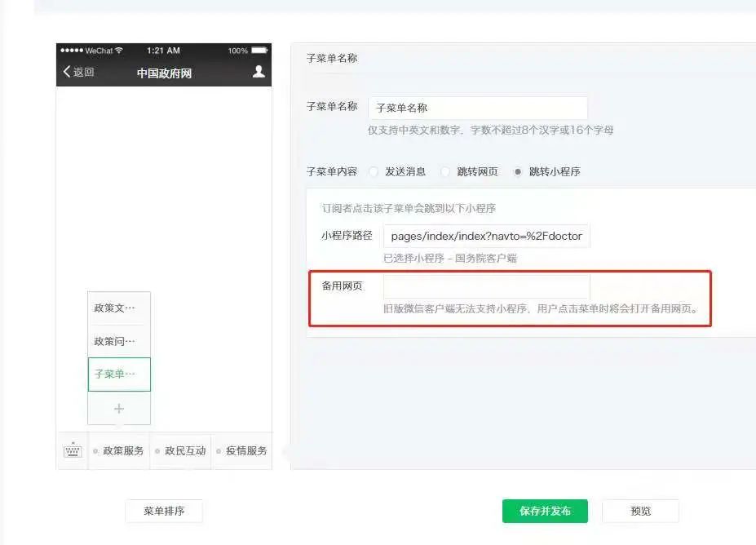Select the 跳转小程序 radio button

[518, 171]
